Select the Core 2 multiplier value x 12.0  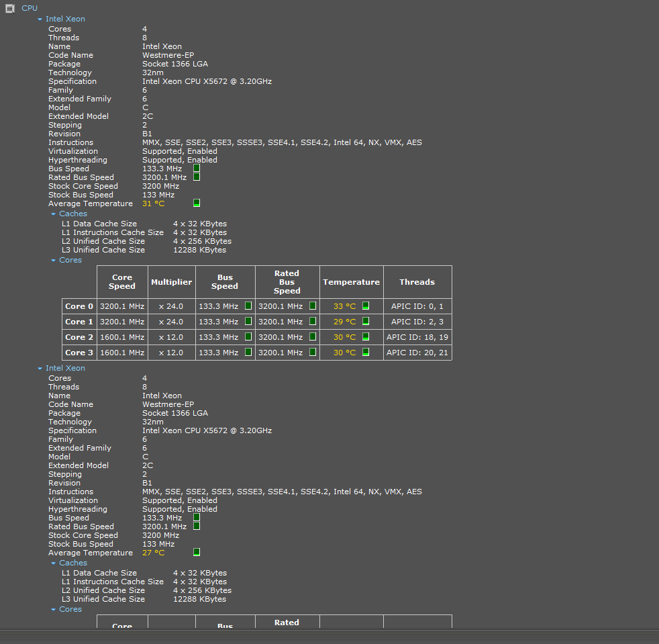[171, 337]
